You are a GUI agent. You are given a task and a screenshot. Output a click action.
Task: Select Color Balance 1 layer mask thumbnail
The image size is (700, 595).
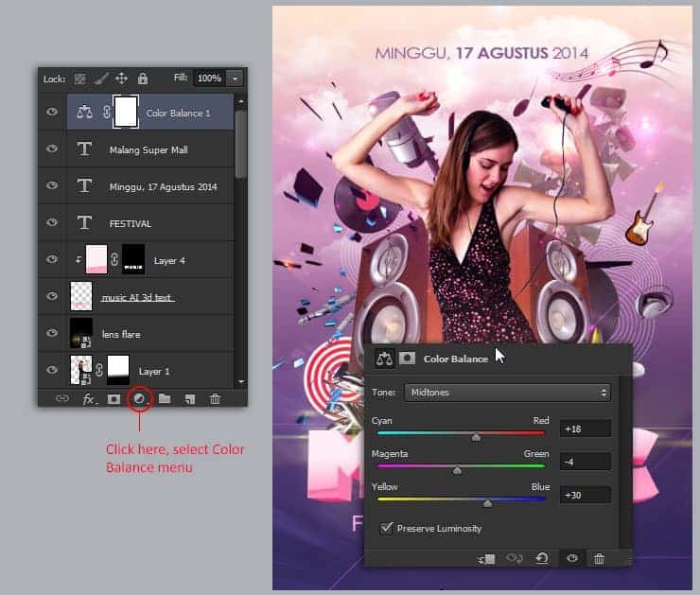pos(126,112)
